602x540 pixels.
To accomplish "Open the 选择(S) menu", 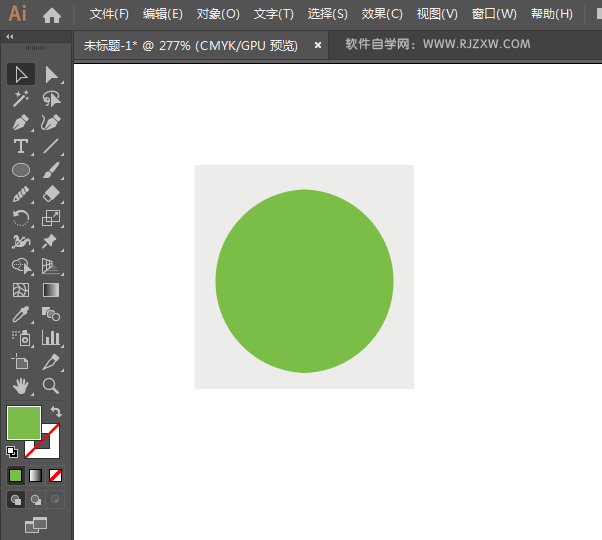I will pos(327,14).
